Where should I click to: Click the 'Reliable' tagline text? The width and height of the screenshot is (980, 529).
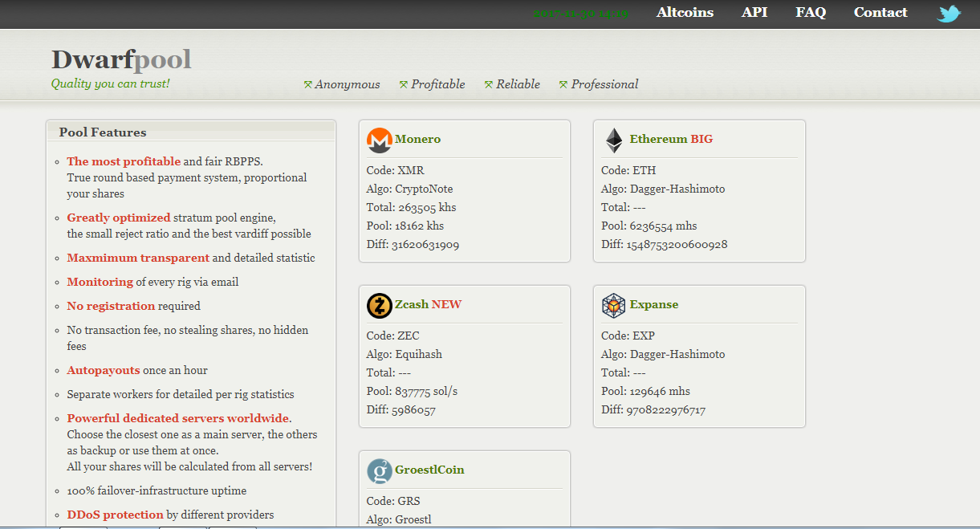[x=518, y=84]
